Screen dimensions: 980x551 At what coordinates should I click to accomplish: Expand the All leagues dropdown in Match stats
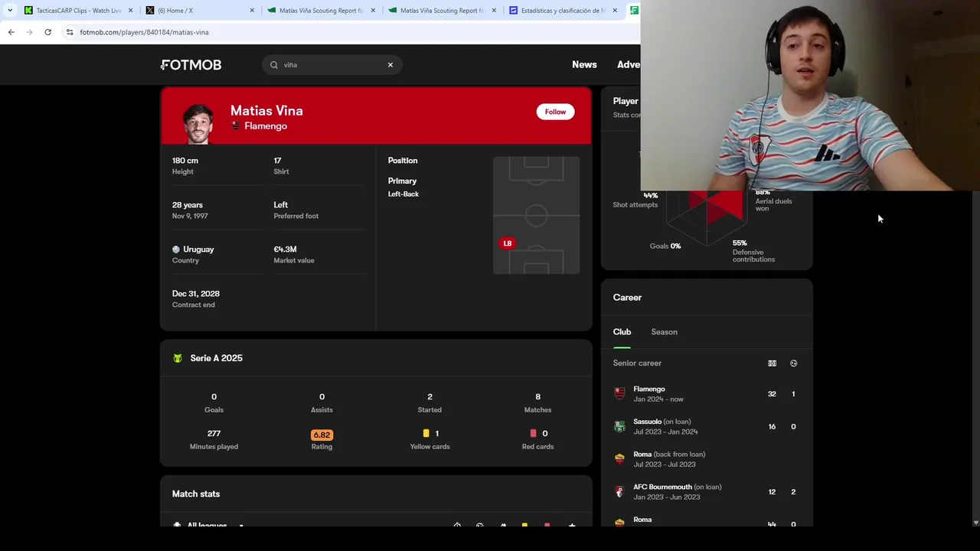click(208, 525)
